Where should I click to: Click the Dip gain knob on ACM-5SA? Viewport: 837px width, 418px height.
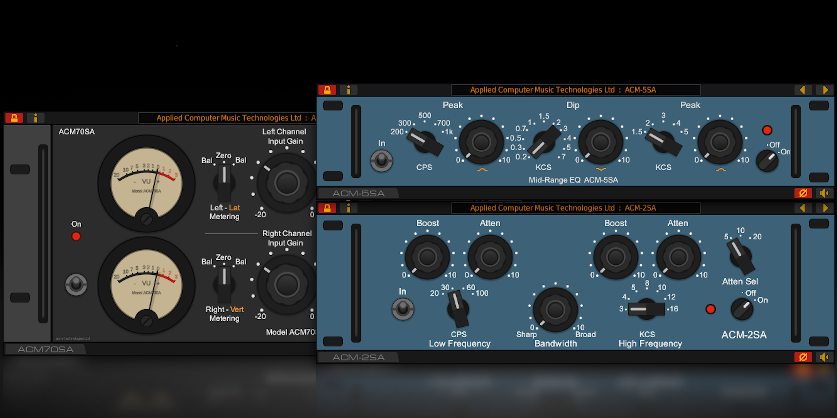click(600, 141)
